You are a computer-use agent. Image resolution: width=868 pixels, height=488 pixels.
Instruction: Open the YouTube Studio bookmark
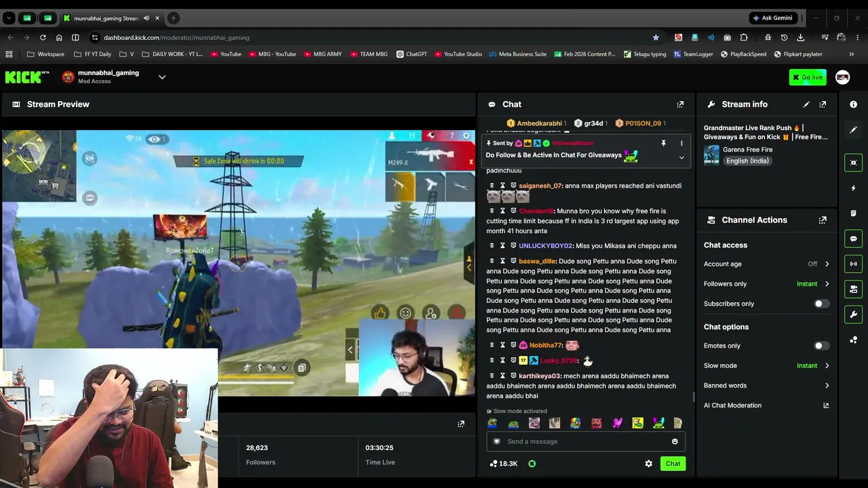tap(458, 54)
